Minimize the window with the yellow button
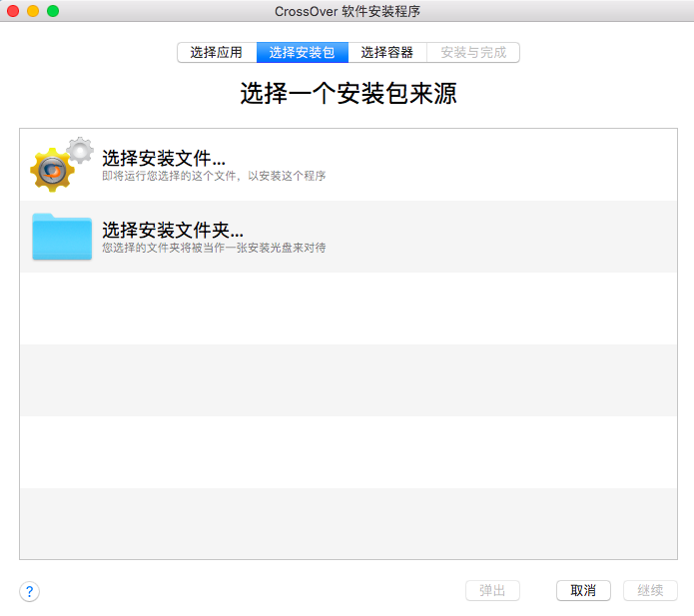The image size is (694, 616). (x=33, y=11)
